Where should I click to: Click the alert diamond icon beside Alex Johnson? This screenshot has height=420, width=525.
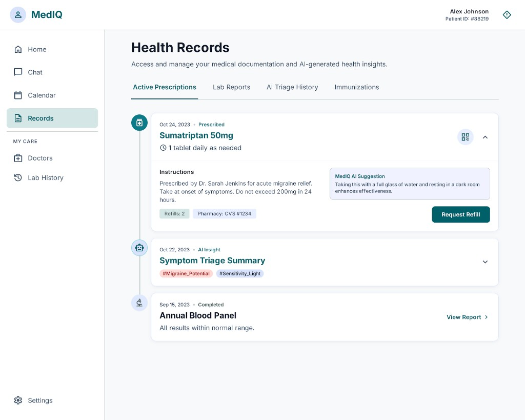(507, 15)
